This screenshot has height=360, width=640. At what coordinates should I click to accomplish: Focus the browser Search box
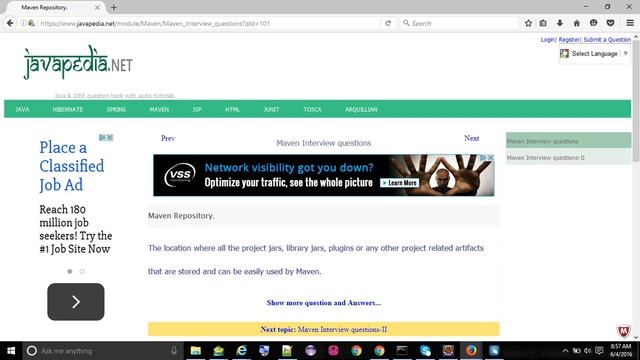coord(458,23)
